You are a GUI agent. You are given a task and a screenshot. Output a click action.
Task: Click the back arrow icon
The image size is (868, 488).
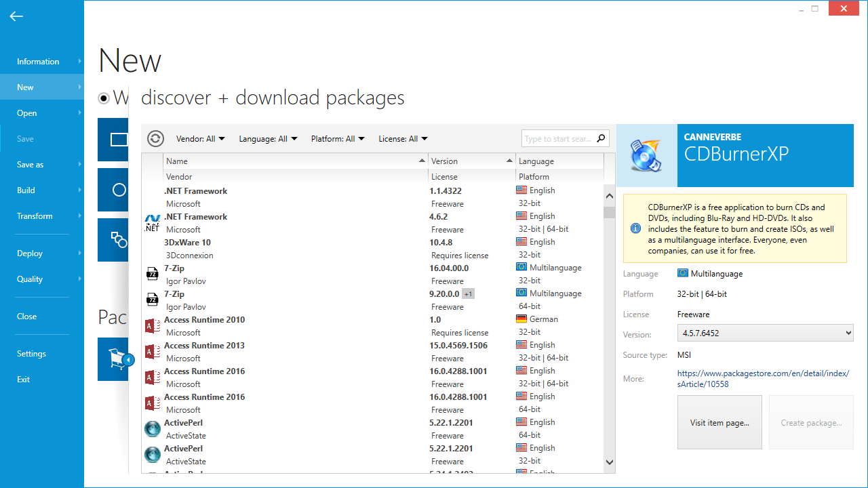(x=16, y=16)
